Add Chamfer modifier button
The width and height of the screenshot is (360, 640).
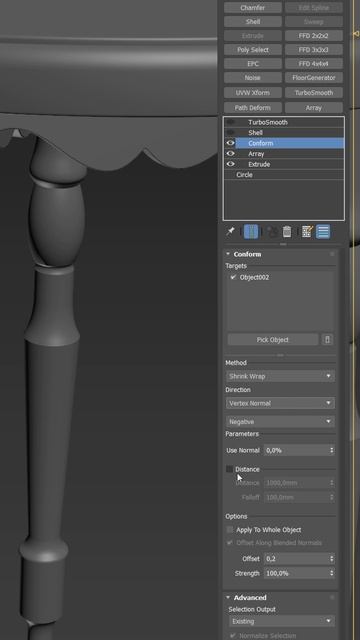click(253, 8)
